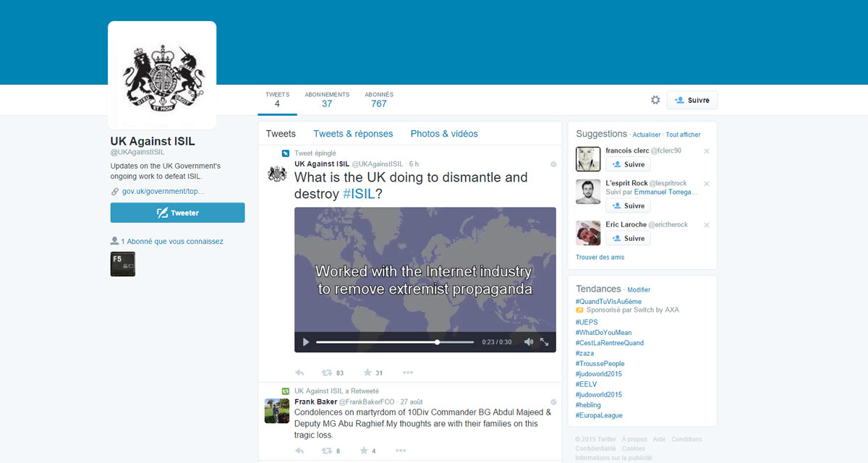The image size is (868, 463).
Task: Open #CestLaRentreeQuand trend
Action: point(609,343)
